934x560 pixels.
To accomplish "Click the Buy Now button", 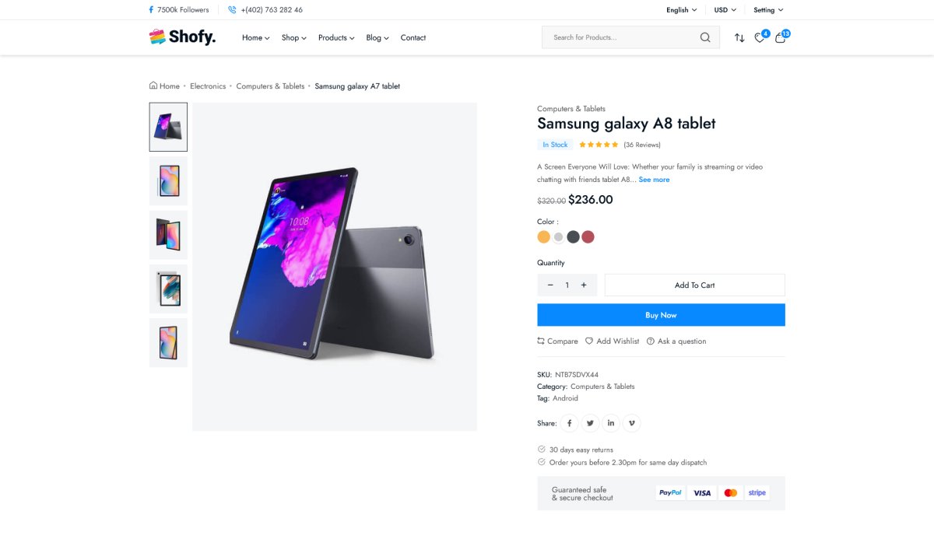I will click(661, 315).
